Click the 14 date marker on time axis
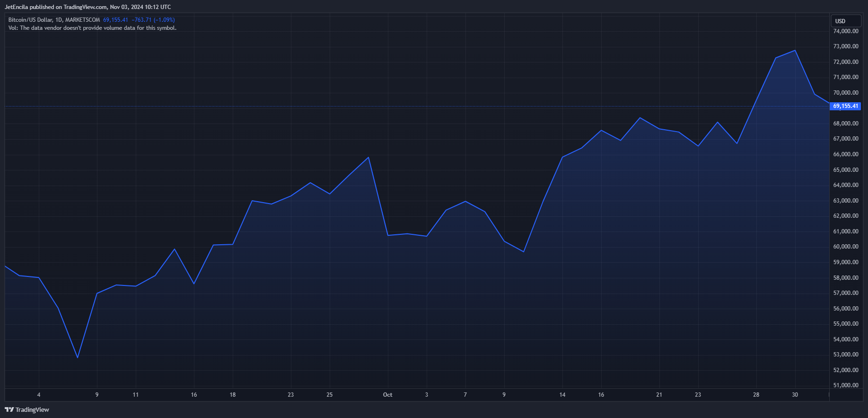The height and width of the screenshot is (418, 868). point(562,395)
